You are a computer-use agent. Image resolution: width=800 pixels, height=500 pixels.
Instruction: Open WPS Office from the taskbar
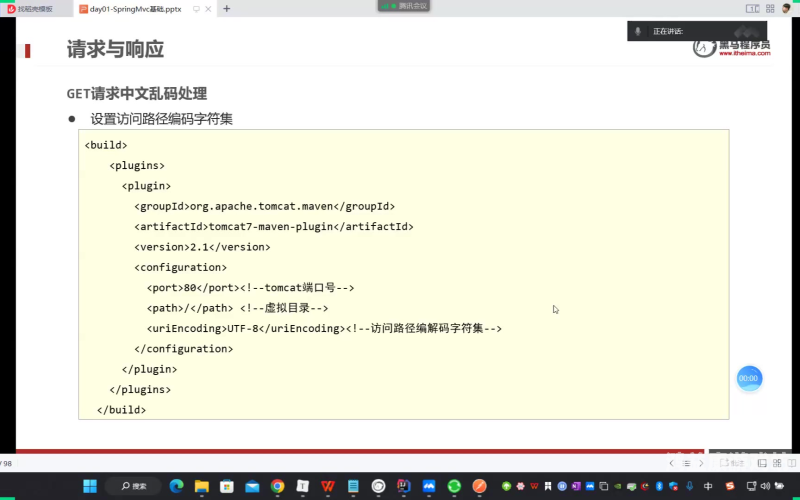click(328, 486)
